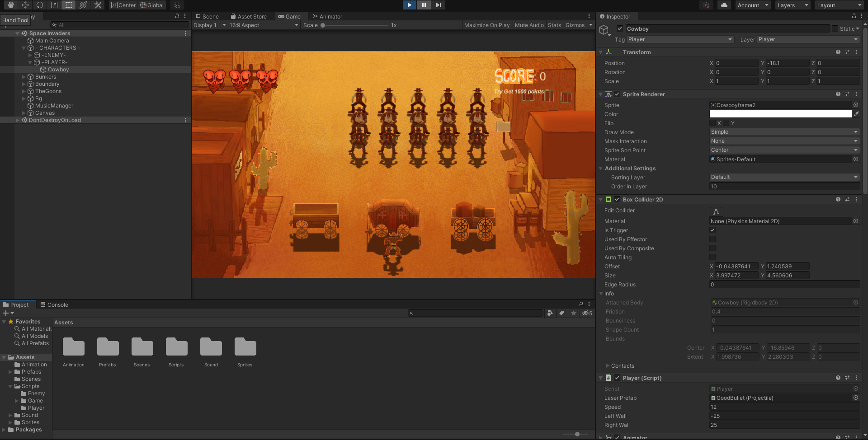Screen dimensions: 868x440
Task: Lock the Project panel
Action: (x=581, y=304)
